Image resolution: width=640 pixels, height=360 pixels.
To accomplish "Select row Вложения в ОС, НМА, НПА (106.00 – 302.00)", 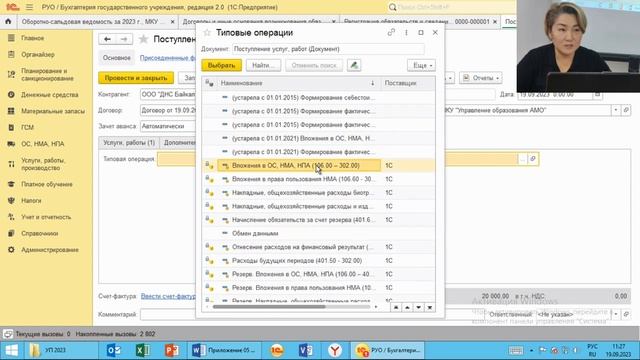I will (x=318, y=166).
